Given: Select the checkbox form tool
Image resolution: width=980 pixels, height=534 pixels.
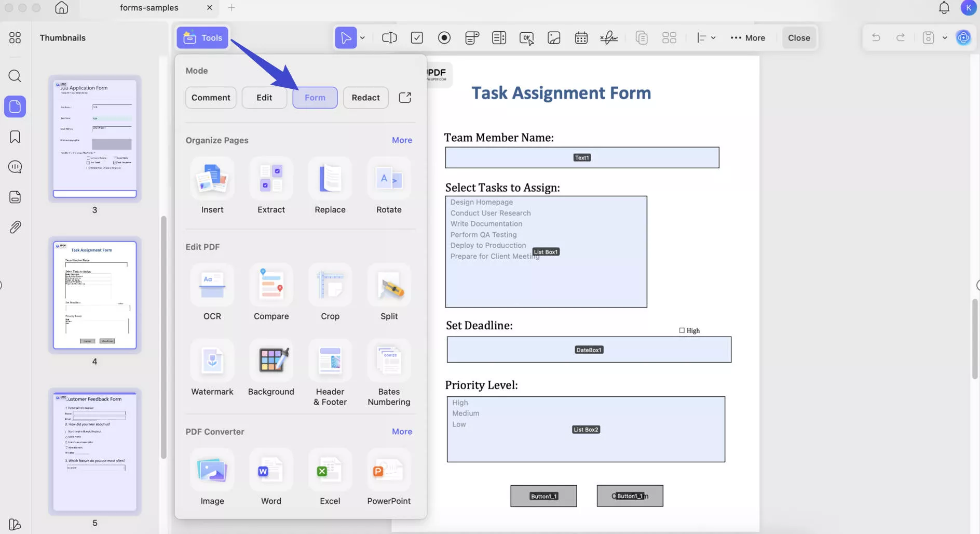Looking at the screenshot, I should [x=417, y=37].
